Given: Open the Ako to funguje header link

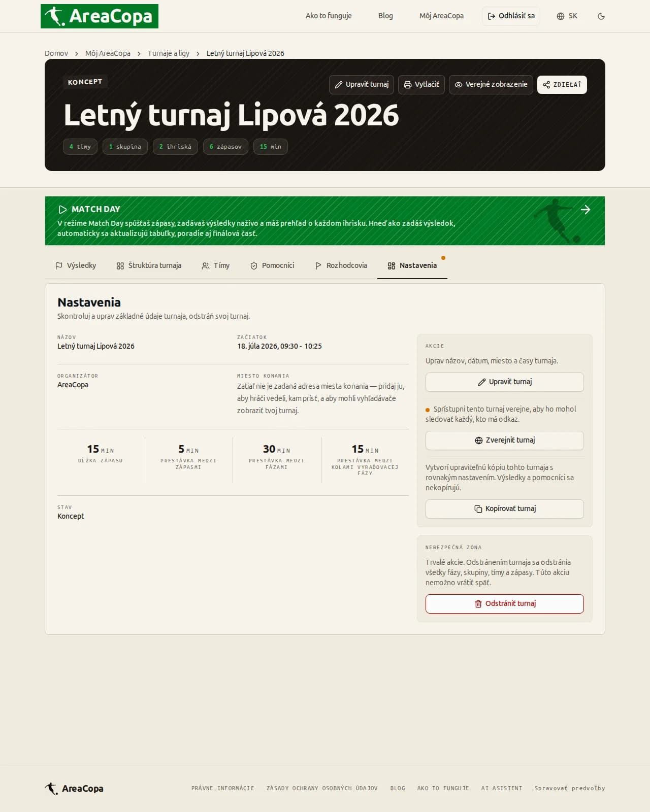Looking at the screenshot, I should point(329,16).
